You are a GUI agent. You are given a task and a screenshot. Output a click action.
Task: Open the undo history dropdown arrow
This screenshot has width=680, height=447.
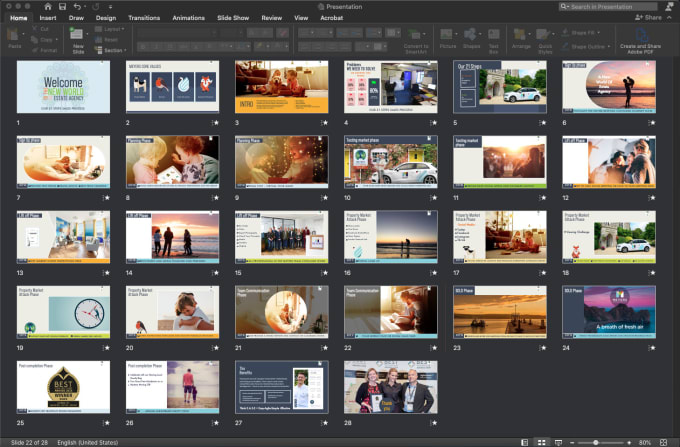(84, 7)
